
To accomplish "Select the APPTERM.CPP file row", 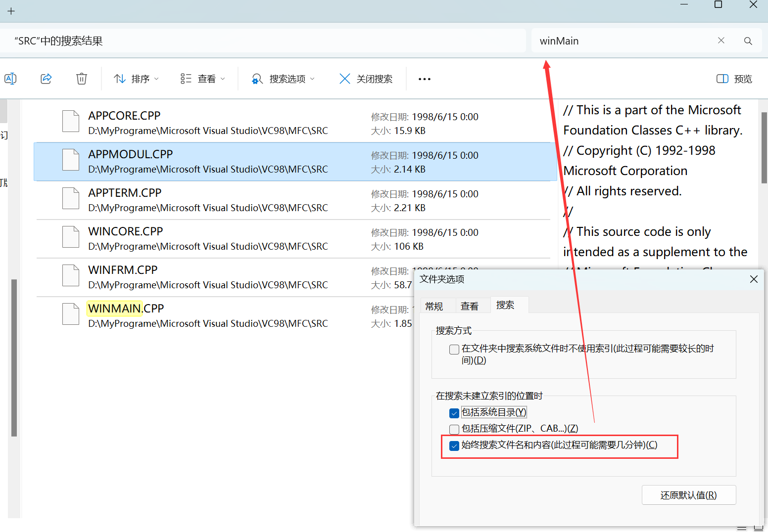I will (295, 200).
